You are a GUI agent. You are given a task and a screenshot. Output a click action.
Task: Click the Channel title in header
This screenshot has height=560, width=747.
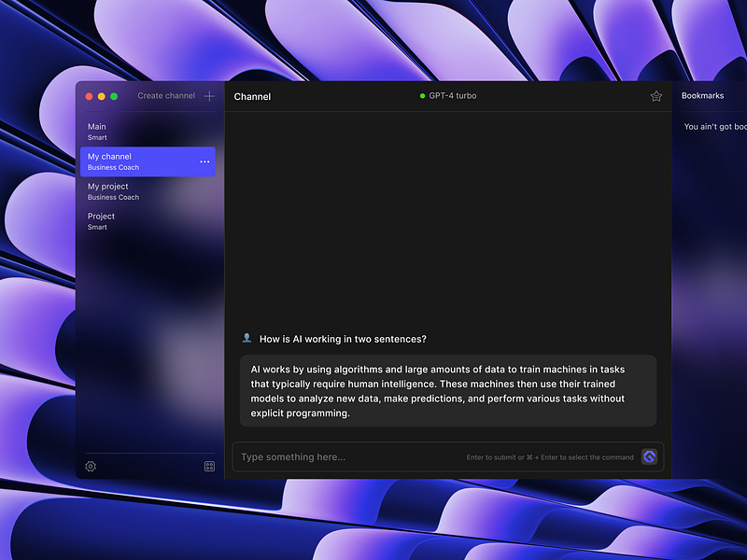252,97
